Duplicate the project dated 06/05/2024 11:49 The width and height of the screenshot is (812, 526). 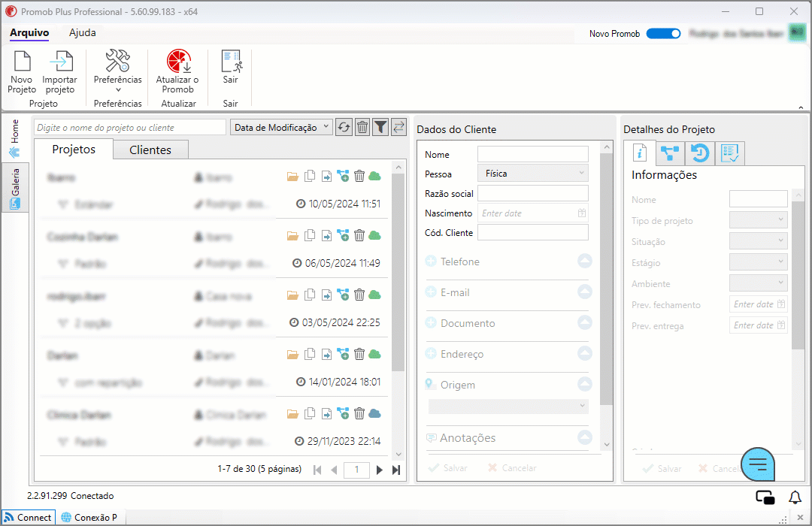[310, 235]
